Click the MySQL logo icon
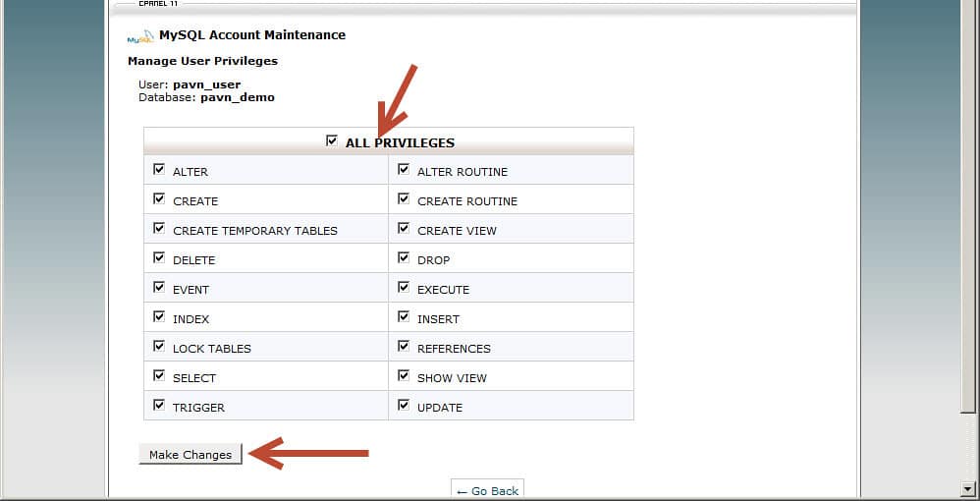 click(x=140, y=37)
